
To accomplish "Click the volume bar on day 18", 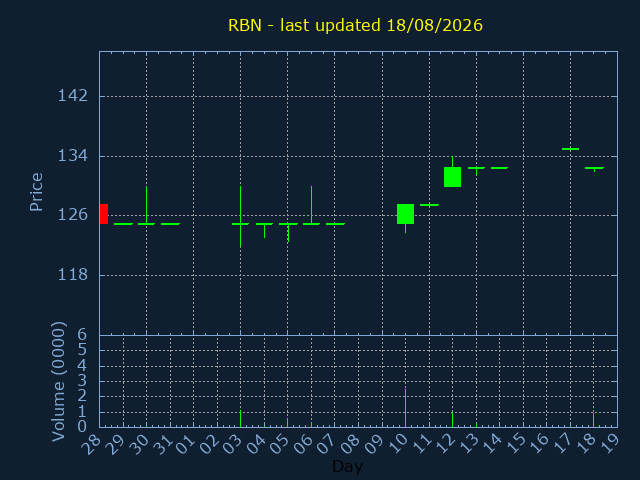I will 593,420.
